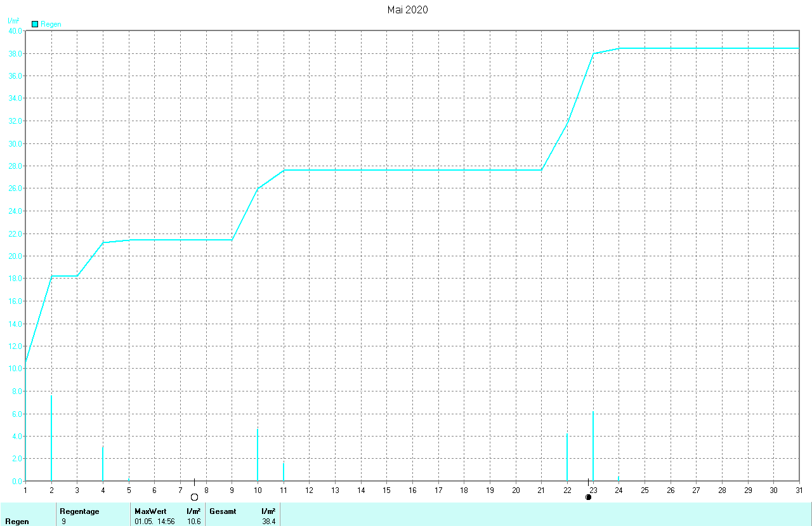
Task: Click the x-axis day label 11
Action: tap(284, 490)
